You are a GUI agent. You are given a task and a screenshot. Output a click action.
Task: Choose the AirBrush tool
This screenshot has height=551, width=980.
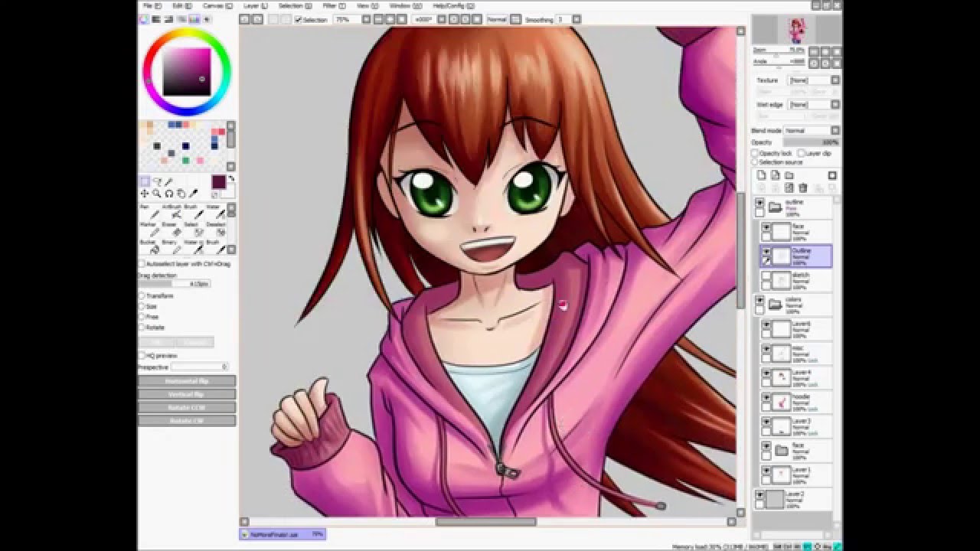pos(172,212)
